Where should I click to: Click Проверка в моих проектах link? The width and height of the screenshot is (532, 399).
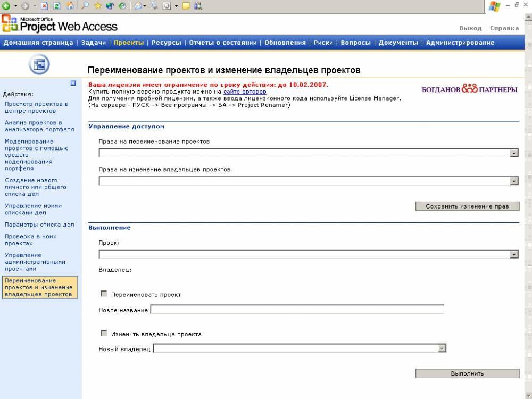(30, 240)
